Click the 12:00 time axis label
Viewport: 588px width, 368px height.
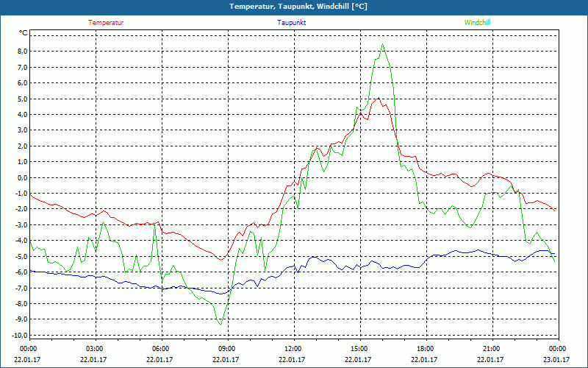[292, 349]
